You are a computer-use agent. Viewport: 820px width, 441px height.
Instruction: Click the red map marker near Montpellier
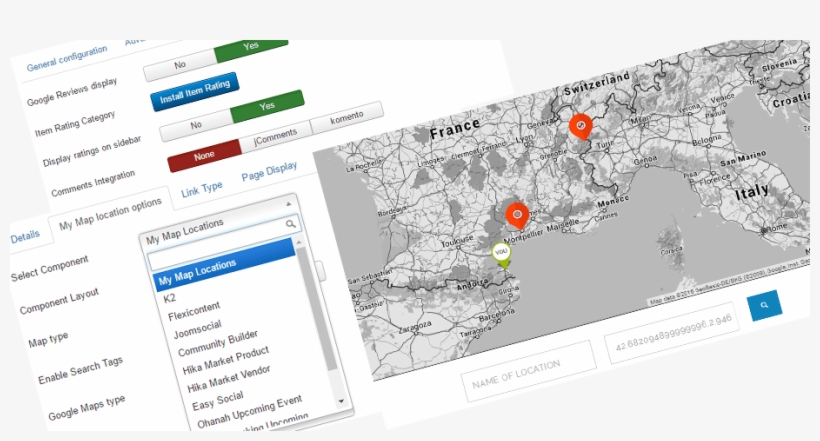[517, 216]
